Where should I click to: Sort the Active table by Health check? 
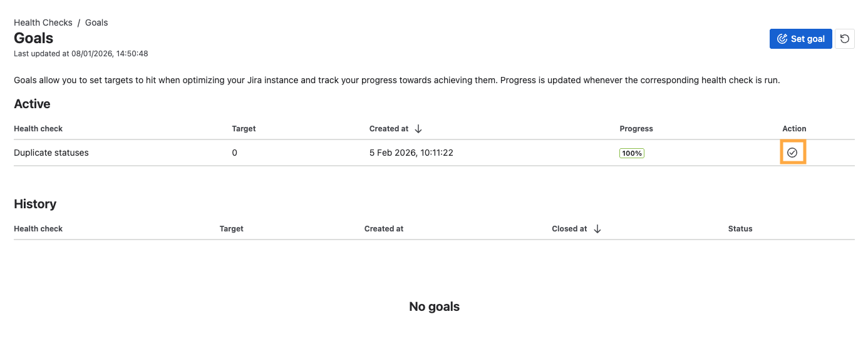pos(38,129)
